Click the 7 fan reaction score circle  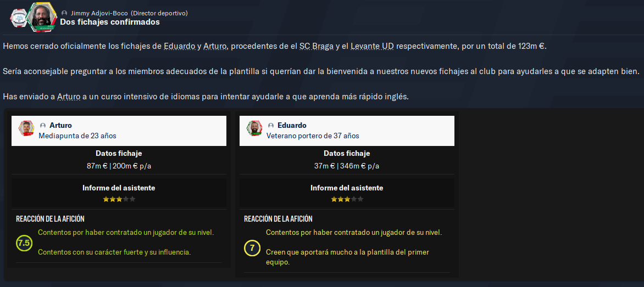pyautogui.click(x=252, y=248)
